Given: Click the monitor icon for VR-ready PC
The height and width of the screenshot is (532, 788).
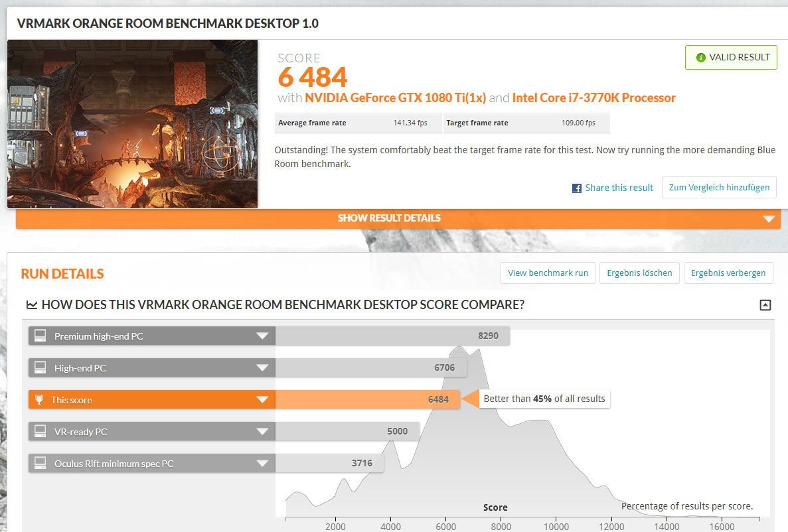Looking at the screenshot, I should (x=40, y=431).
